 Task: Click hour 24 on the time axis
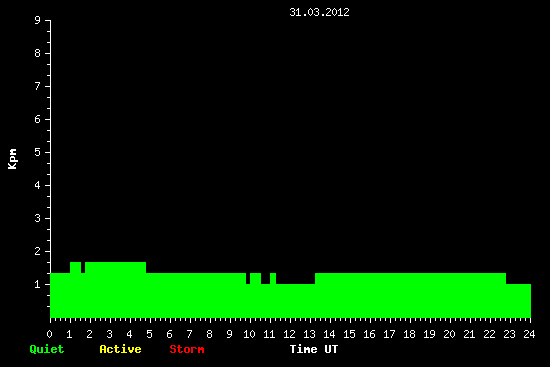coord(529,334)
